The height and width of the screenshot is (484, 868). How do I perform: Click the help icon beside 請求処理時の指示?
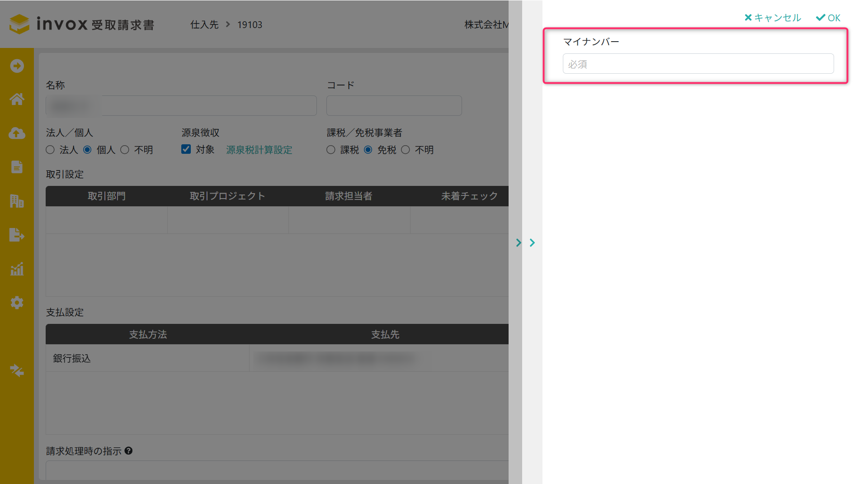tap(128, 451)
